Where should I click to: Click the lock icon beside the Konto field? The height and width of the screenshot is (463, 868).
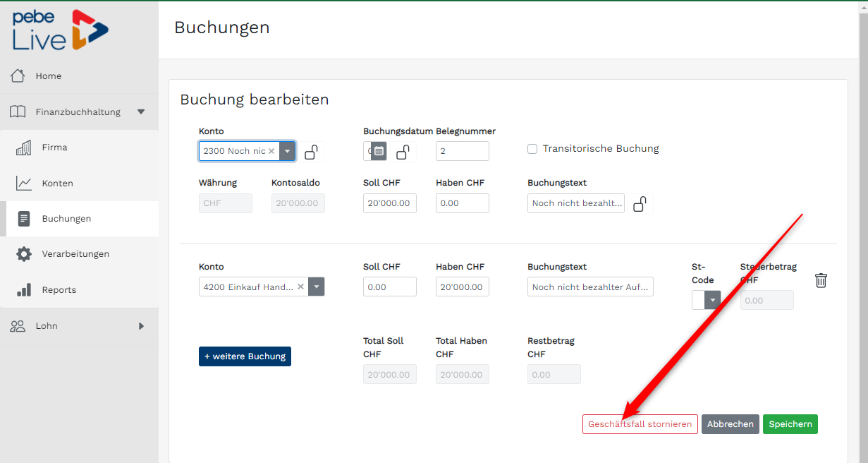click(x=311, y=152)
